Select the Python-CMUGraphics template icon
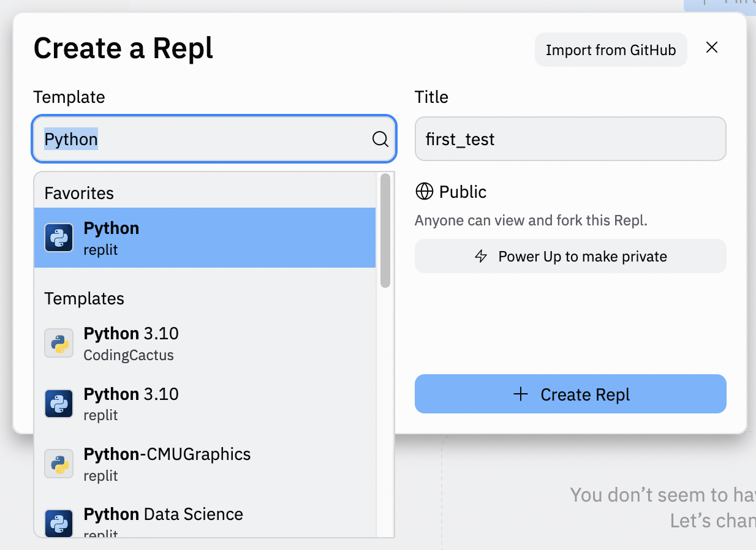 [x=59, y=464]
